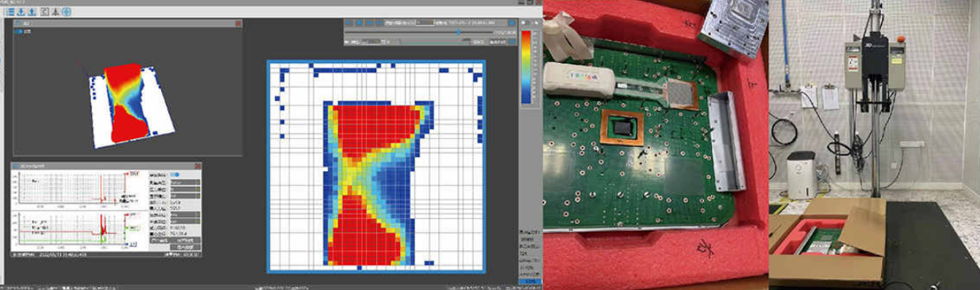Image resolution: width=980 pixels, height=290 pixels.
Task: Click the download/import arrow toolbar icon
Action: pyautogui.click(x=21, y=12)
